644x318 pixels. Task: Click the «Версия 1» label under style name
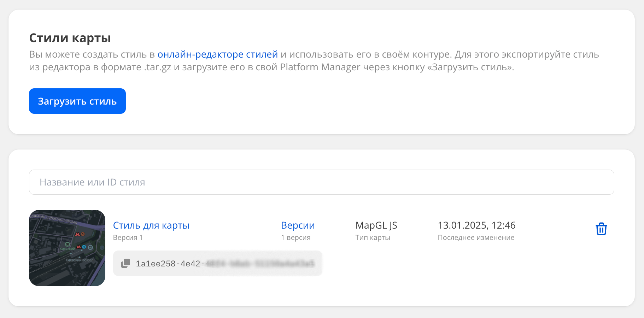coord(128,237)
